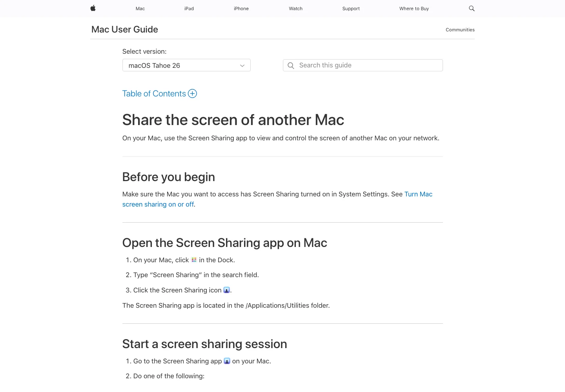Open the site search magnifier icon
The width and height of the screenshot is (565, 392).
(472, 8)
